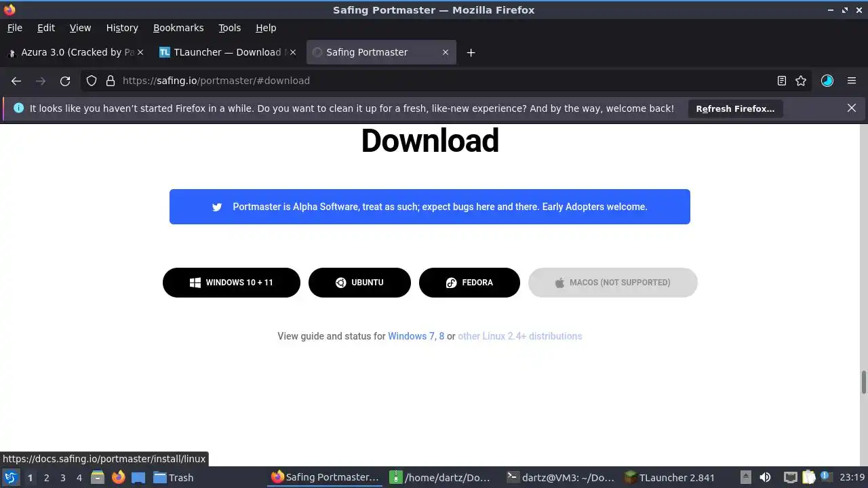Click the panel clock showing 23:19
The width and height of the screenshot is (868, 488).
852,477
